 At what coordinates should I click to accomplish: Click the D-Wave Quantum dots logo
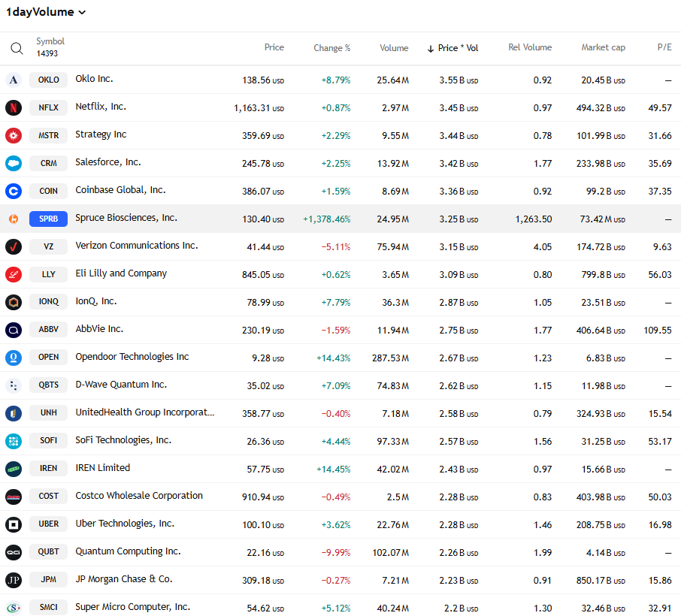click(14, 385)
